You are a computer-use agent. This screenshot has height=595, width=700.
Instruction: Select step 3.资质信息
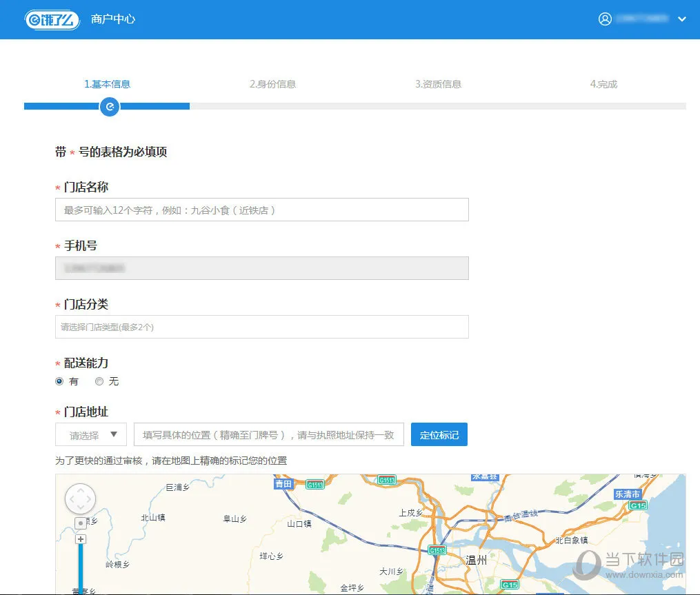pyautogui.click(x=439, y=84)
